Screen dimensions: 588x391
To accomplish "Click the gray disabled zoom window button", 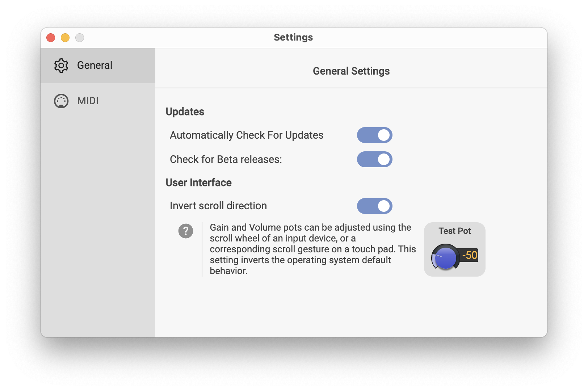I will [x=80, y=38].
